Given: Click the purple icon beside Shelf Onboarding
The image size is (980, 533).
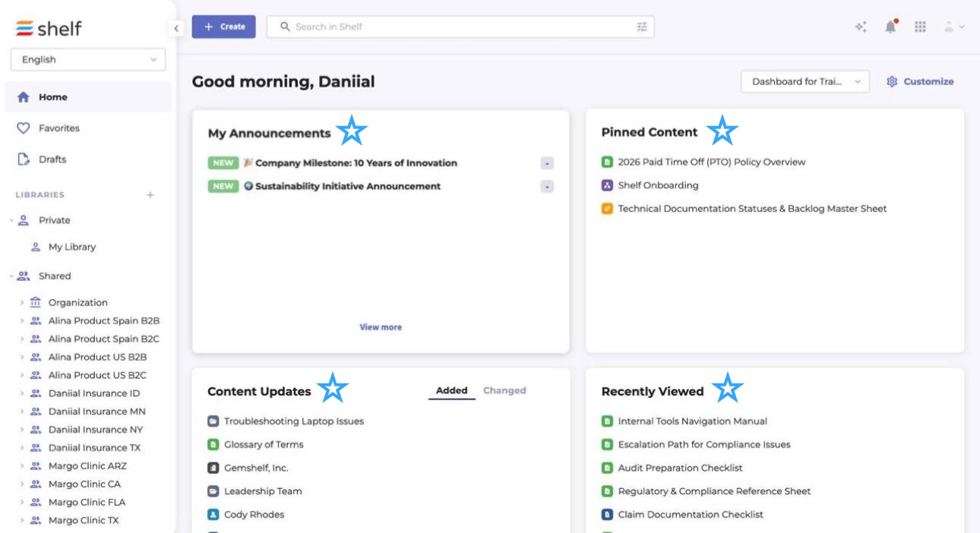Looking at the screenshot, I should pos(607,185).
